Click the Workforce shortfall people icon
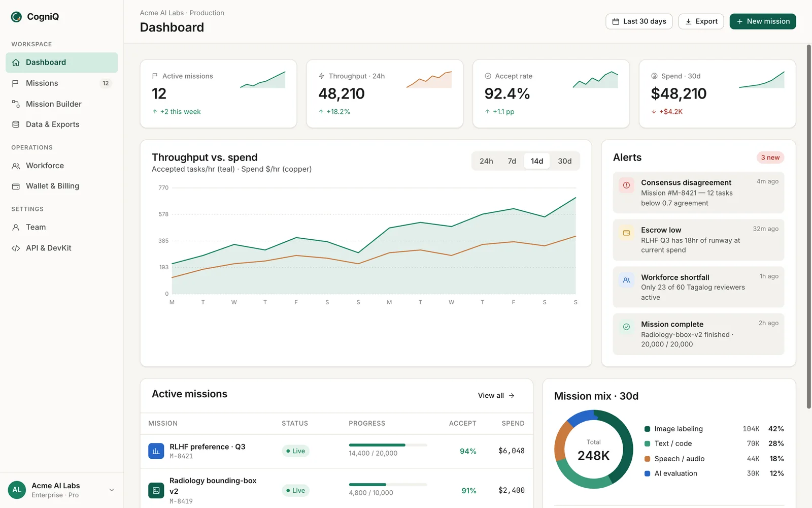This screenshot has height=508, width=812. click(x=626, y=280)
